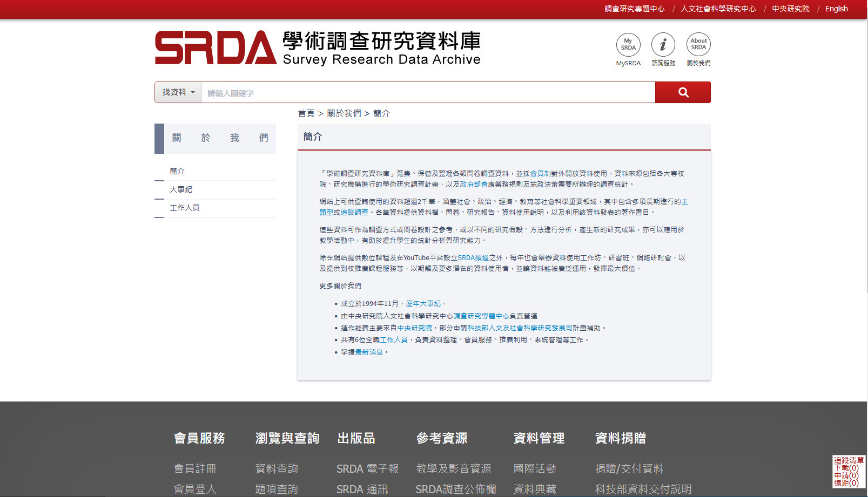The width and height of the screenshot is (868, 497).
Task: Open the 會員制 link in the intro
Action: coord(541,174)
